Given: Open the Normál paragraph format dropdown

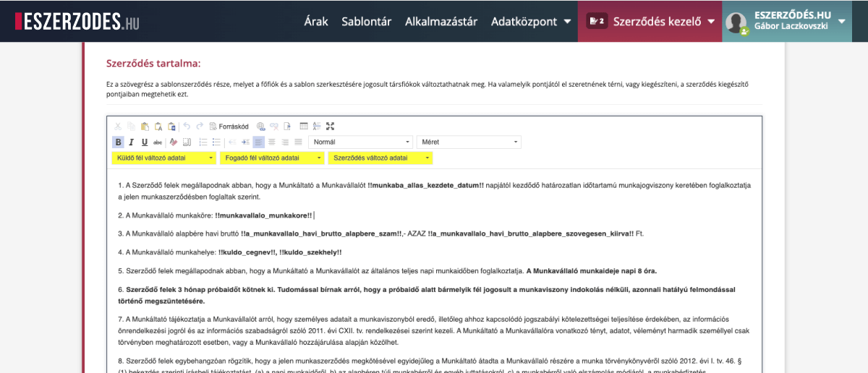Looking at the screenshot, I should pos(359,142).
